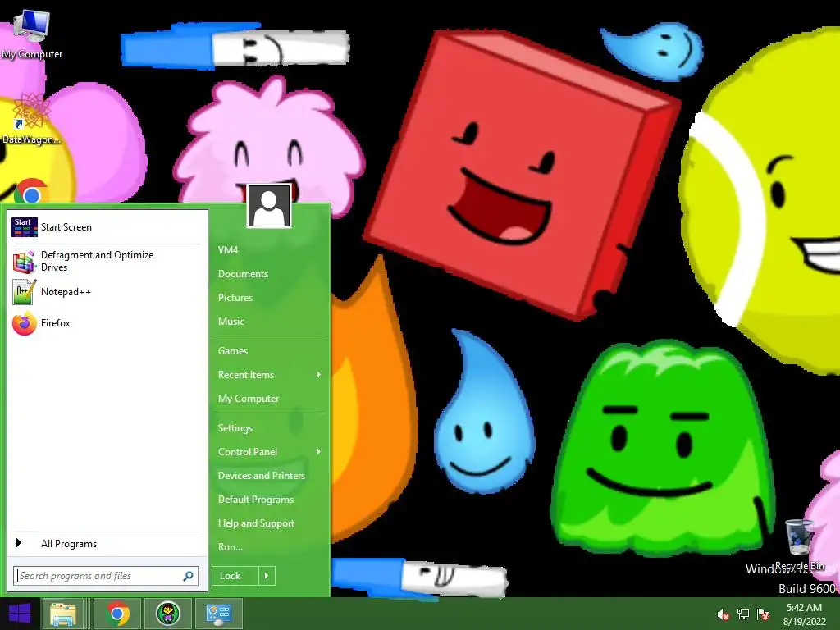Expand the Recent Items submenu arrow

coord(319,374)
